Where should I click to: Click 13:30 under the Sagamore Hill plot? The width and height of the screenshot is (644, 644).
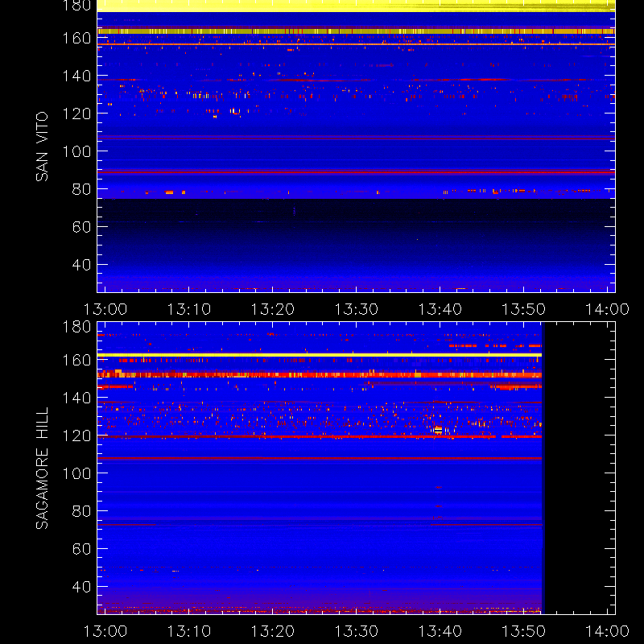pos(357,631)
